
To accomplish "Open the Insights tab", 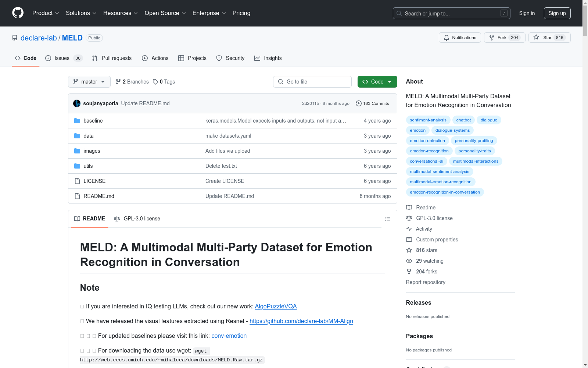I will click(268, 58).
